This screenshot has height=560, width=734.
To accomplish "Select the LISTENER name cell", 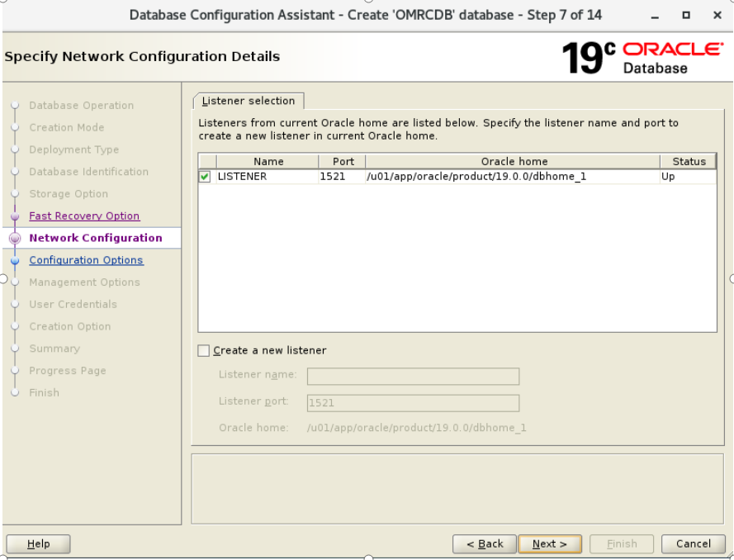I will (268, 177).
